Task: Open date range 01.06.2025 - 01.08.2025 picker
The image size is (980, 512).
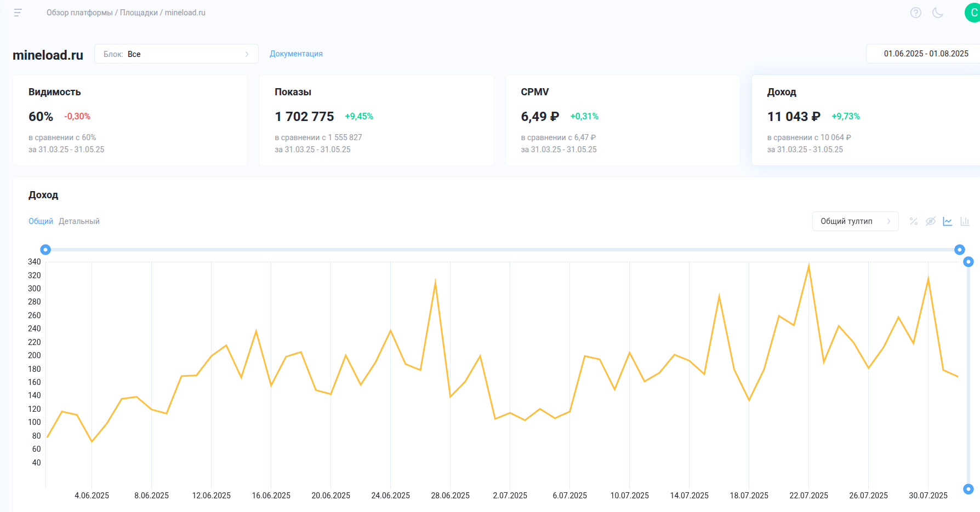Action: [x=925, y=54]
